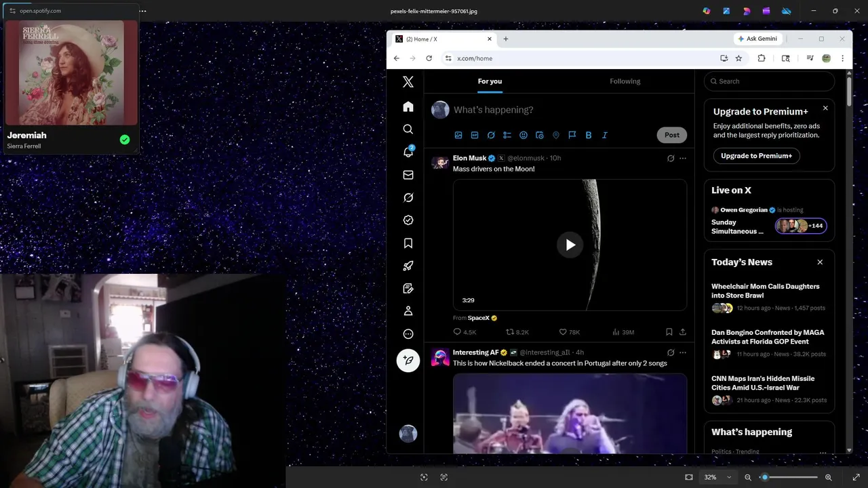Apply bold formatting in composer

[x=589, y=135]
